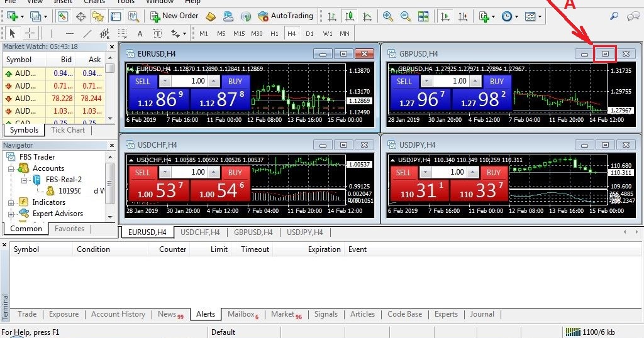Decrease volume arrow on USDJPY chart
The image size is (644, 338).
tap(426, 172)
